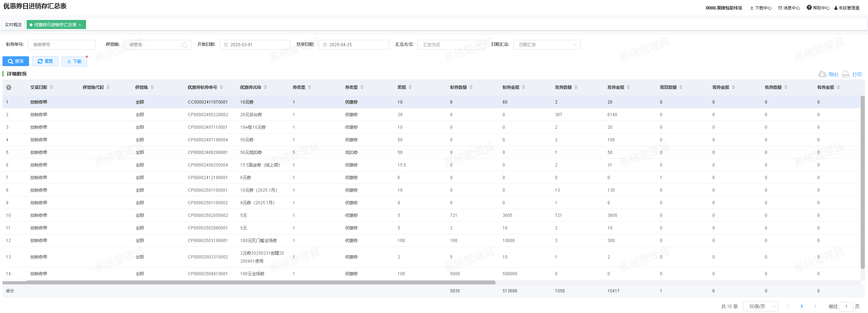Expand the date summary dropdown
The image size is (868, 313).
(547, 45)
